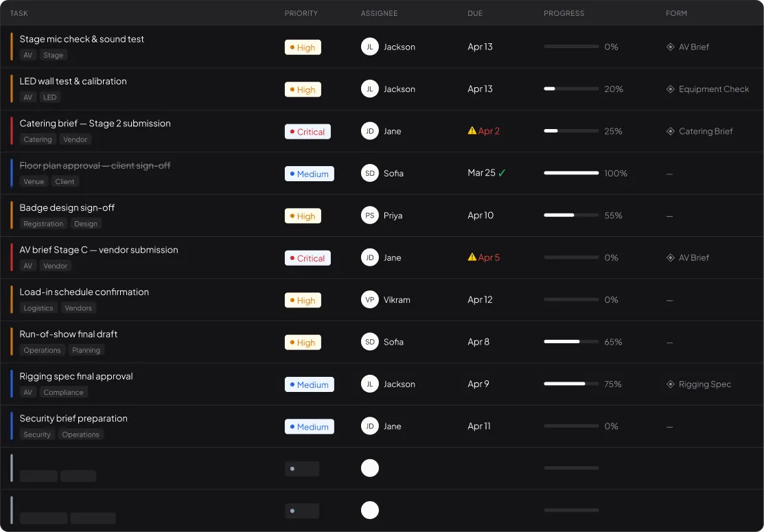Click the 55% progress value

(x=613, y=216)
